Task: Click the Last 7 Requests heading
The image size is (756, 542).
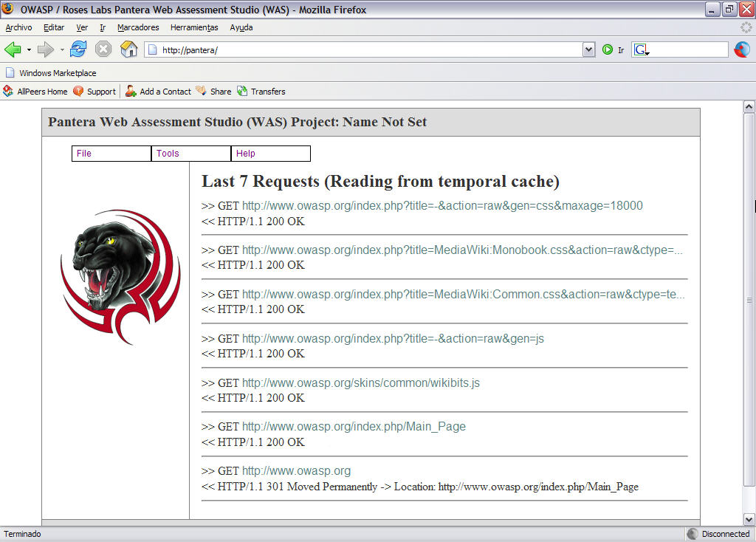Action: pyautogui.click(x=380, y=182)
